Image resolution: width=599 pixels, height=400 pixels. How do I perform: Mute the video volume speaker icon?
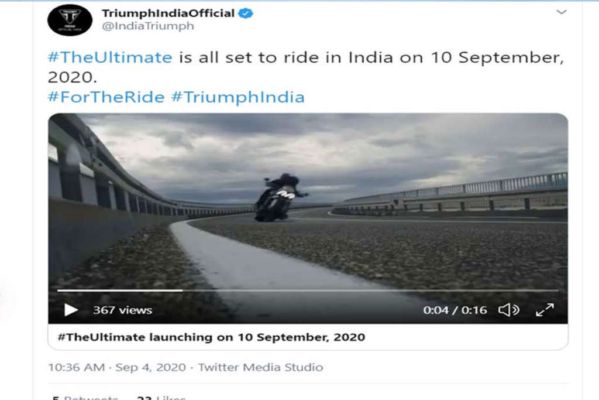(508, 310)
